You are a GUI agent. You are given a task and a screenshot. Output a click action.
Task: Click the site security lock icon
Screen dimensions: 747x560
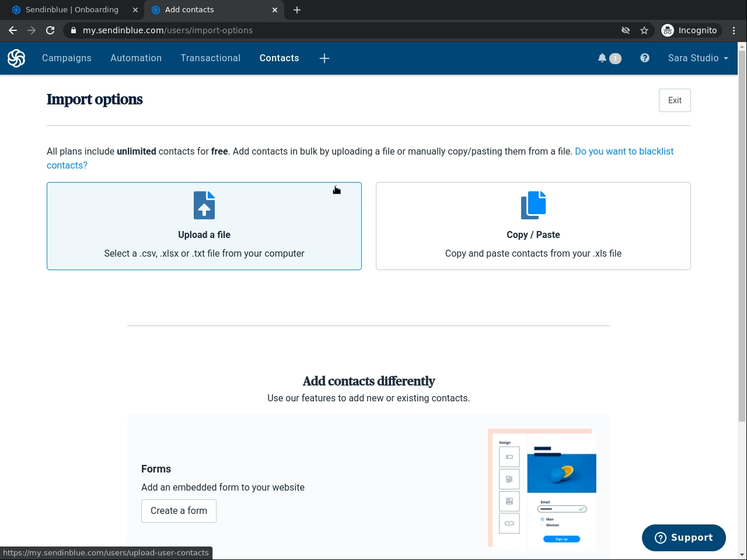click(73, 30)
